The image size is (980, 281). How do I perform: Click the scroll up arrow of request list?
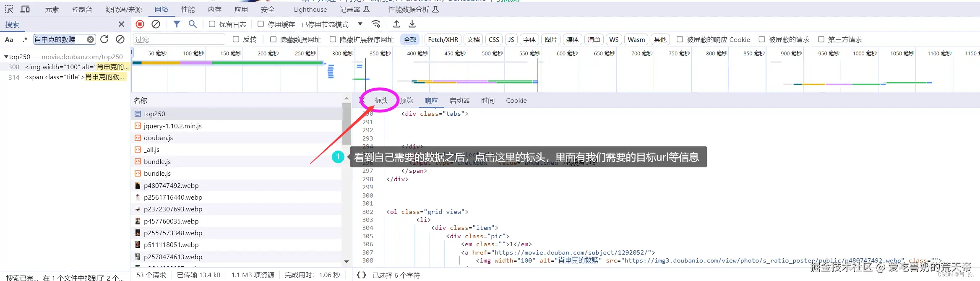pyautogui.click(x=347, y=98)
